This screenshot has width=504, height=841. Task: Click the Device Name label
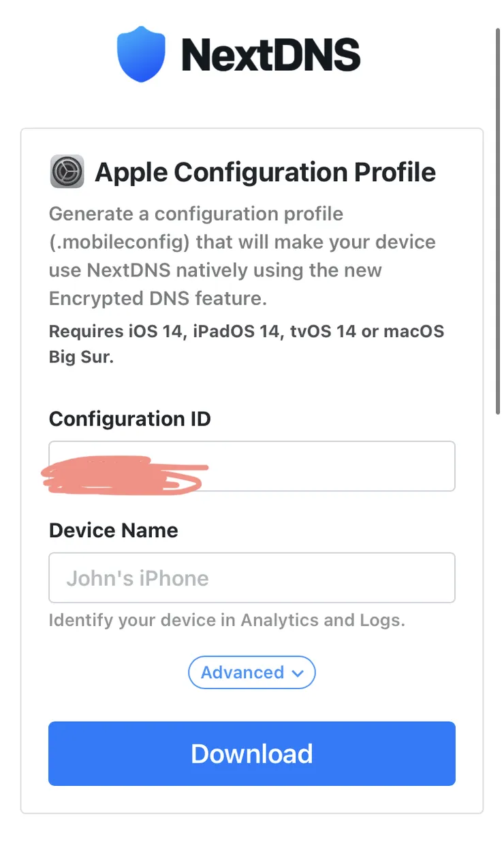point(114,530)
